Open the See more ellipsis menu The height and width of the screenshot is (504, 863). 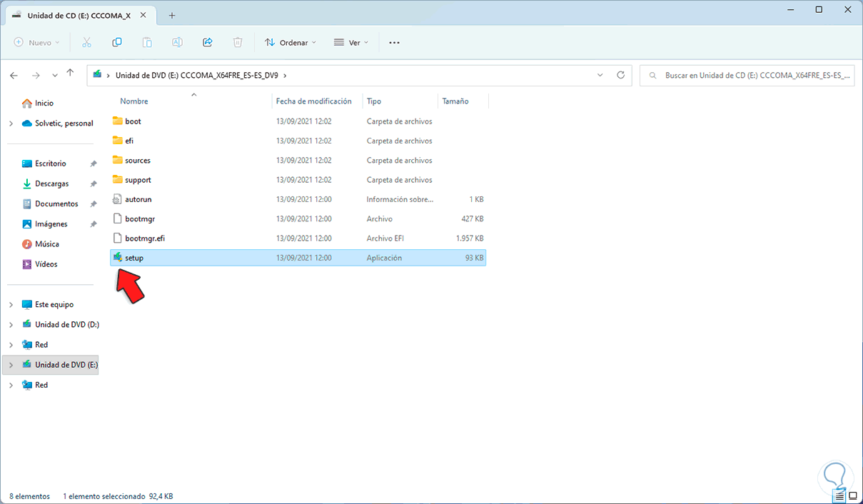click(394, 43)
